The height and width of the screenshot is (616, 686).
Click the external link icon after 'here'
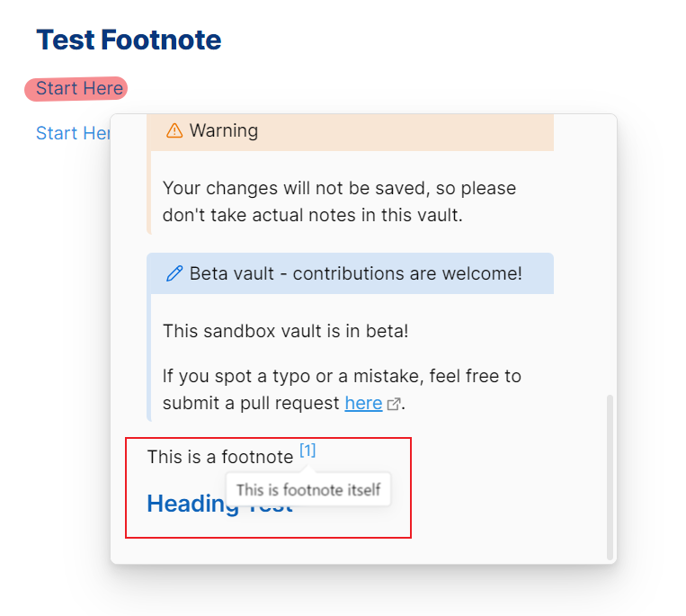pyautogui.click(x=393, y=405)
